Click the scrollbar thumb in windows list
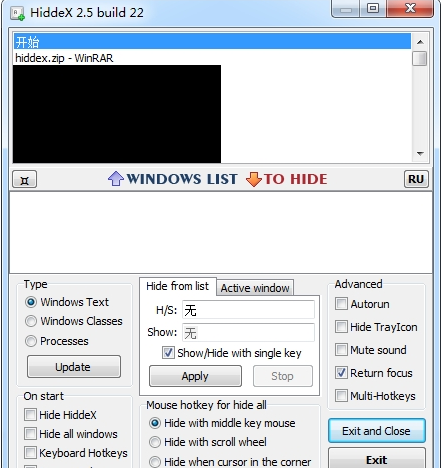 coord(420,59)
